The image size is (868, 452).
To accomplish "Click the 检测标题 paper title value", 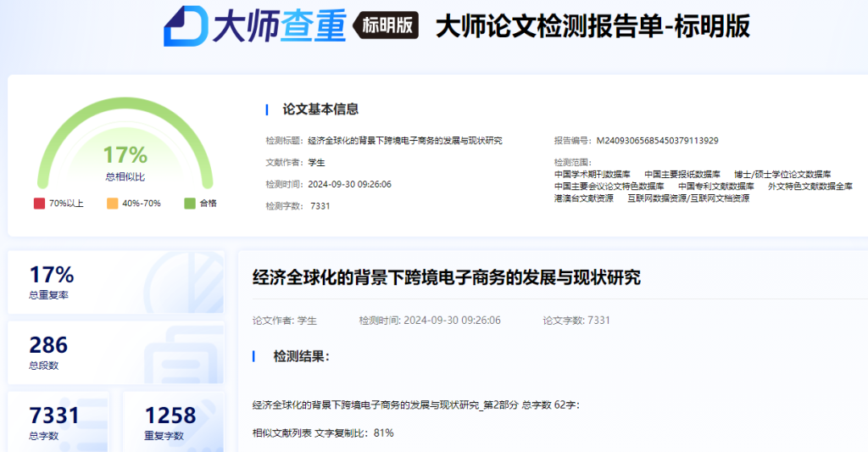I will tap(405, 141).
